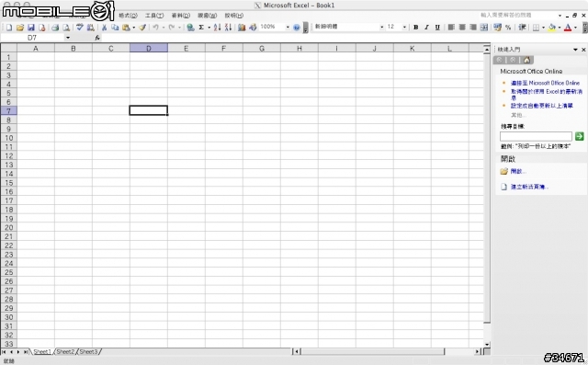Undo the last action
This screenshot has width=588, height=365.
155,28
